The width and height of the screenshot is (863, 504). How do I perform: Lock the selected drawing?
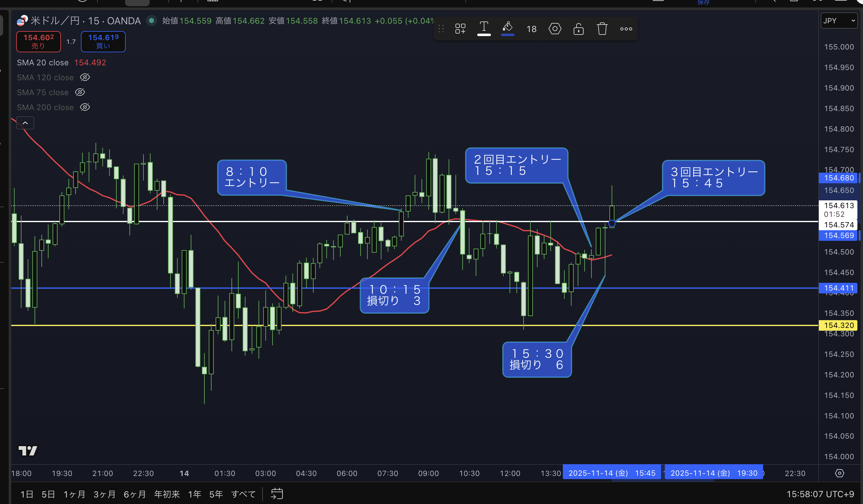coord(578,29)
